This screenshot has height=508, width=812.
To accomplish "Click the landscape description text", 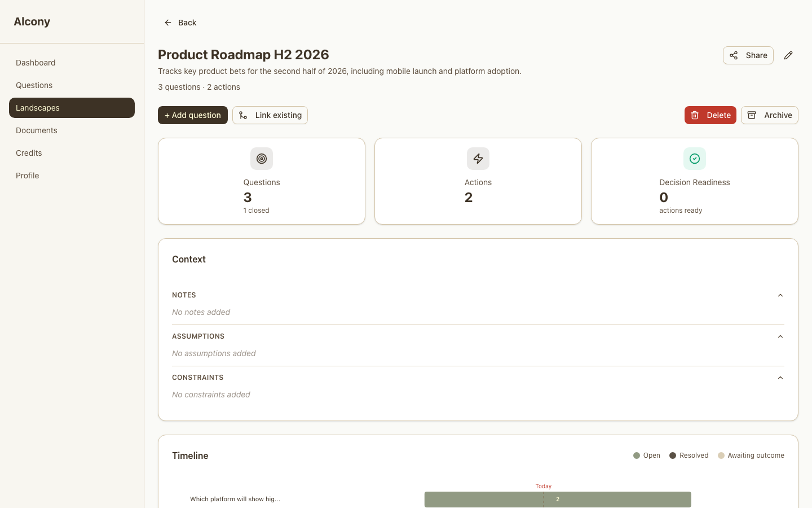I will 339,71.
